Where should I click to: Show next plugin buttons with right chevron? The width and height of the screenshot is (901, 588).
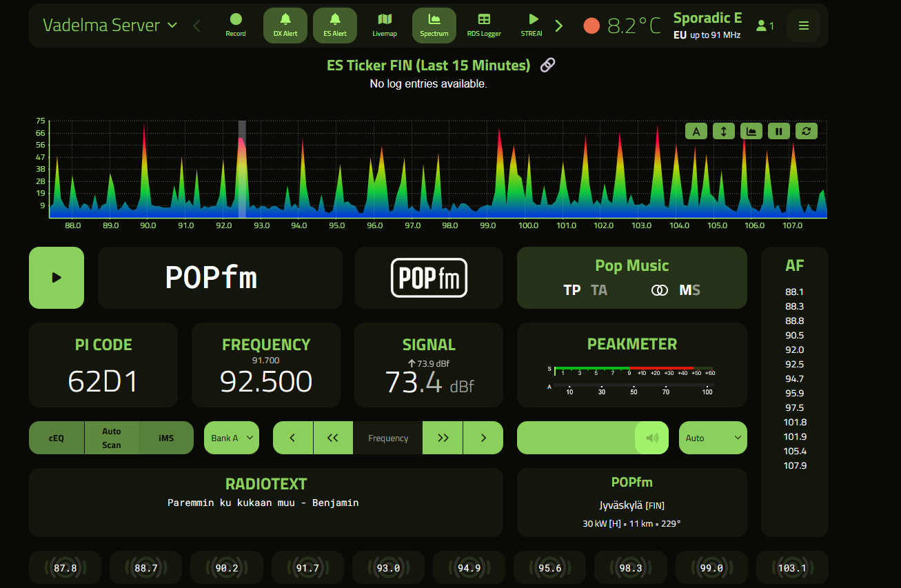(559, 26)
